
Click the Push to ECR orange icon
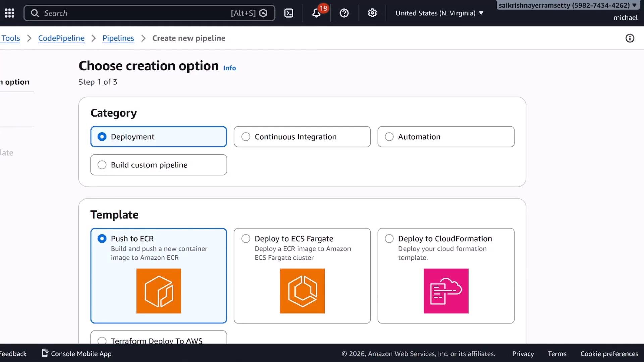tap(159, 291)
